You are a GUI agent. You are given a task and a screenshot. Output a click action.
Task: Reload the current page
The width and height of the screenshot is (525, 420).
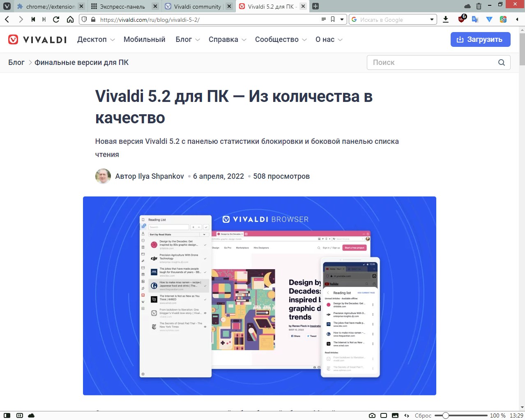click(x=56, y=19)
